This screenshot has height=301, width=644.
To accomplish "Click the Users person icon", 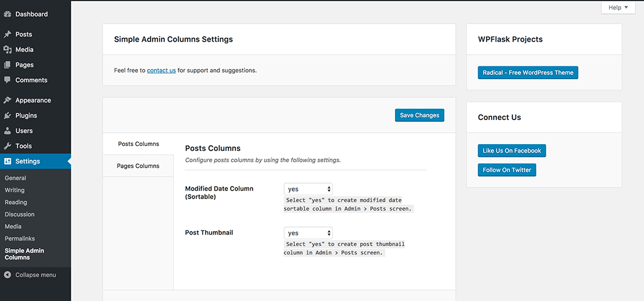I will pos(7,130).
